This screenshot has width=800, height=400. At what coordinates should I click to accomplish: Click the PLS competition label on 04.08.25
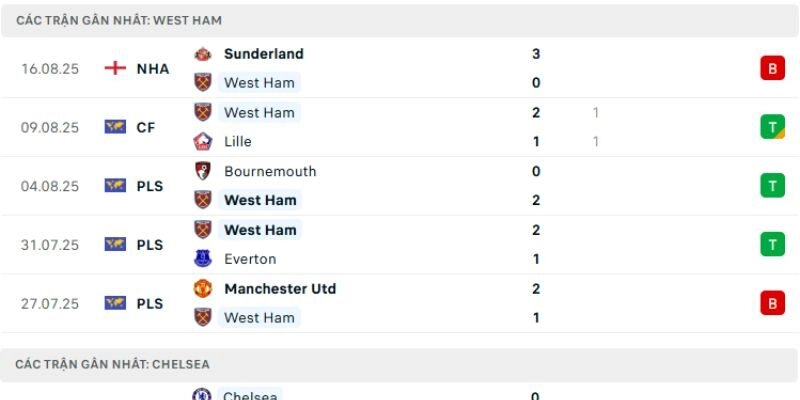click(150, 185)
